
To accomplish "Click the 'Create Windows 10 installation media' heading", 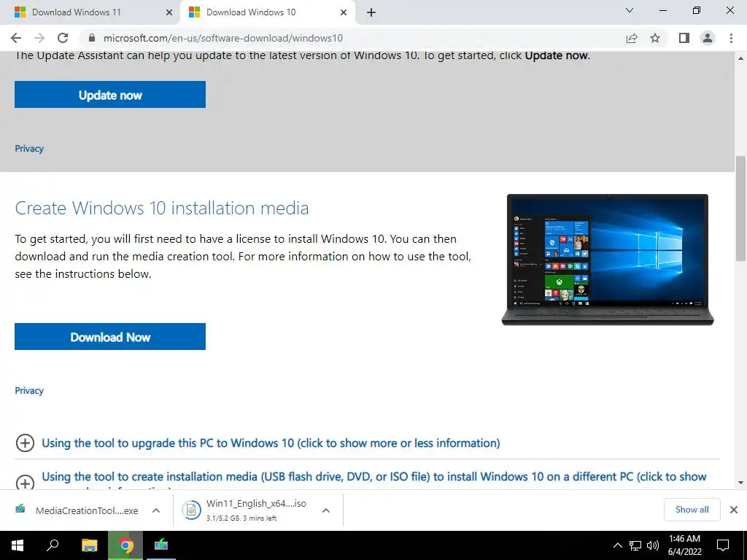I will (x=162, y=208).
